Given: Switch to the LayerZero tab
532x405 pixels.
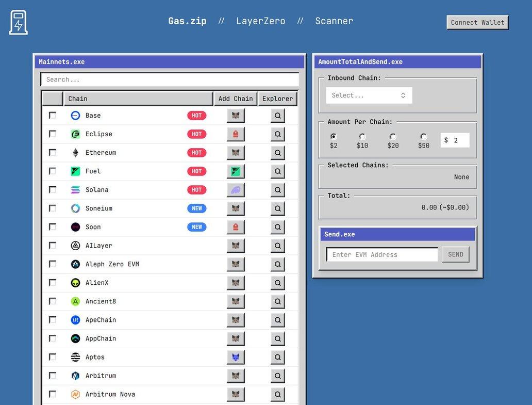Looking at the screenshot, I should coord(260,21).
